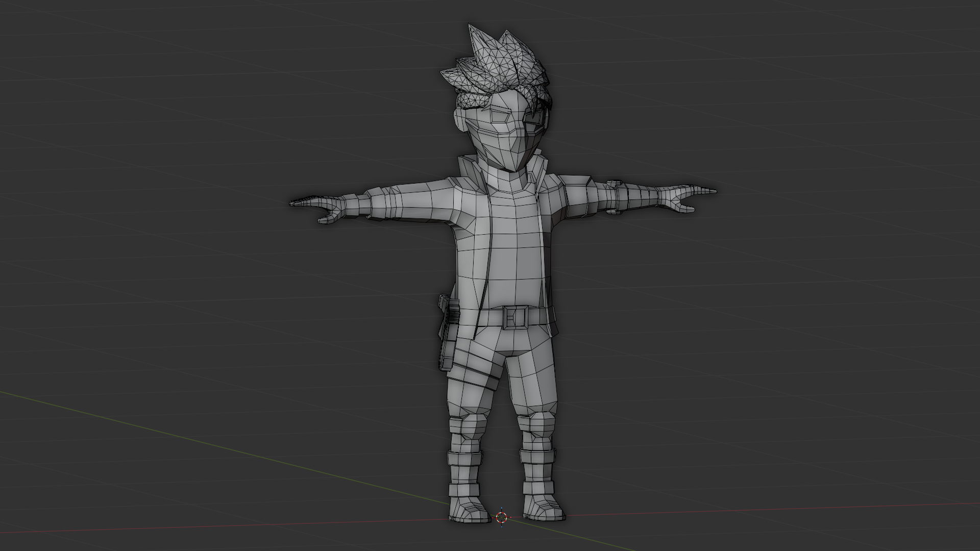The width and height of the screenshot is (980, 551).
Task: Click the belt buckle on the waist
Action: 514,317
